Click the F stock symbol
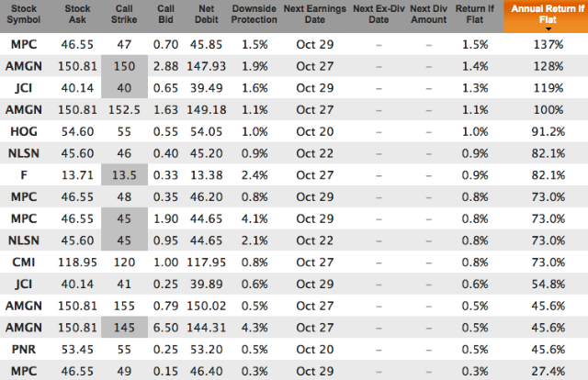The image size is (588, 380). pyautogui.click(x=24, y=175)
